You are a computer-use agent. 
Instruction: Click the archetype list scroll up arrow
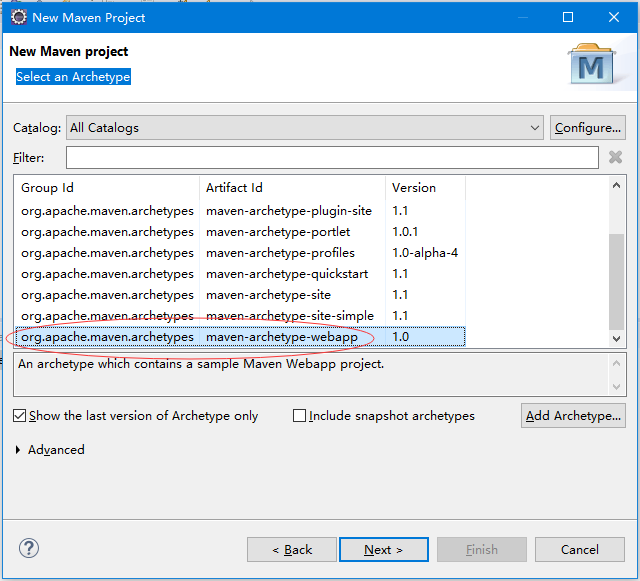pyautogui.click(x=616, y=186)
